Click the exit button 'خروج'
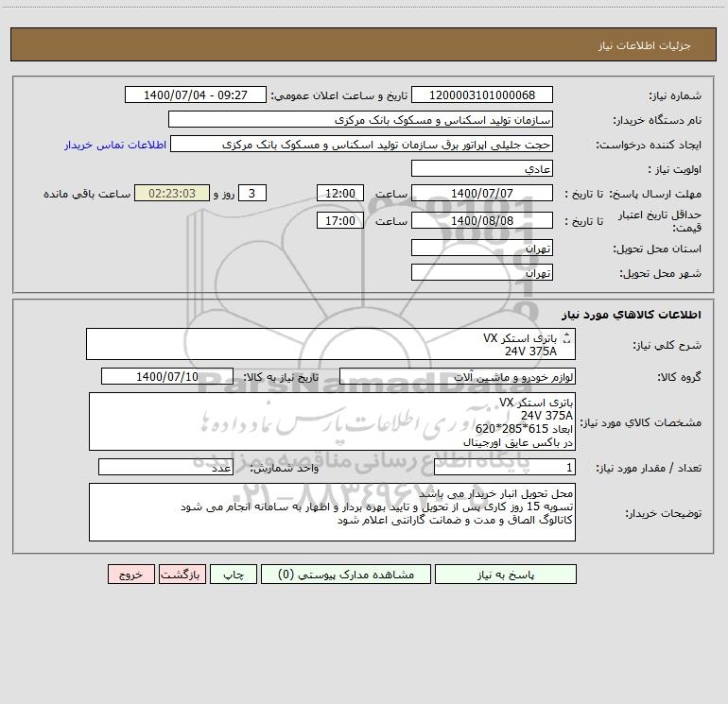 click(130, 575)
